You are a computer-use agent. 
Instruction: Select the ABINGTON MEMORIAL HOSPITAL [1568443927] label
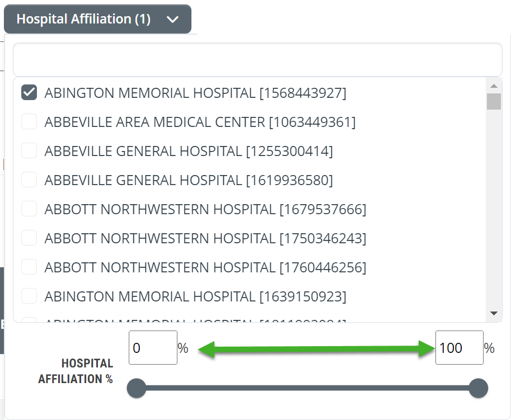tap(195, 93)
